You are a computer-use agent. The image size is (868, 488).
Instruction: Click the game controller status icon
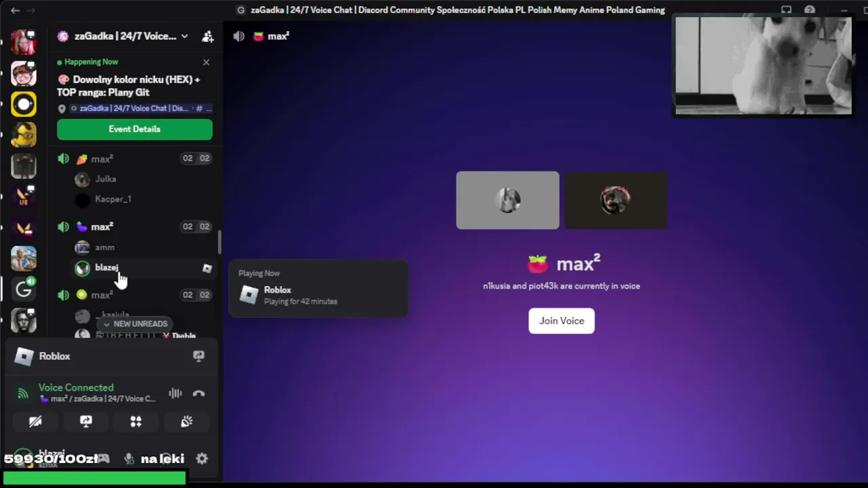coord(102,459)
